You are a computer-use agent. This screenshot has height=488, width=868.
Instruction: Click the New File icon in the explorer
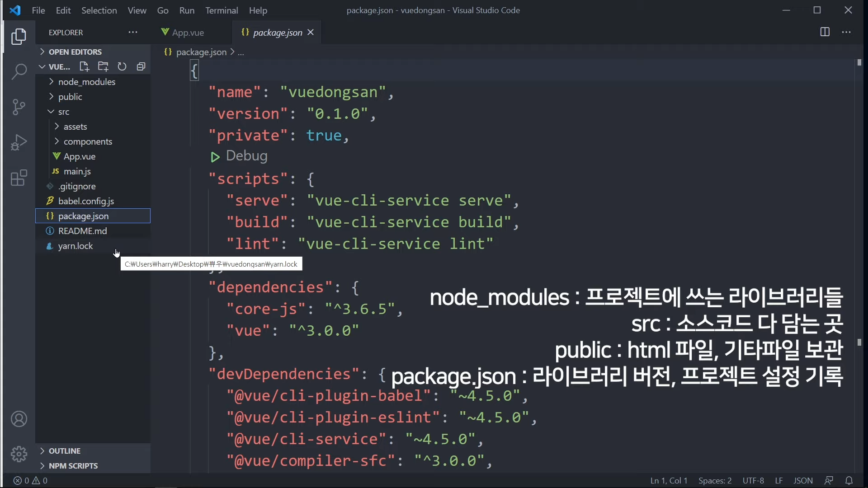(84, 67)
